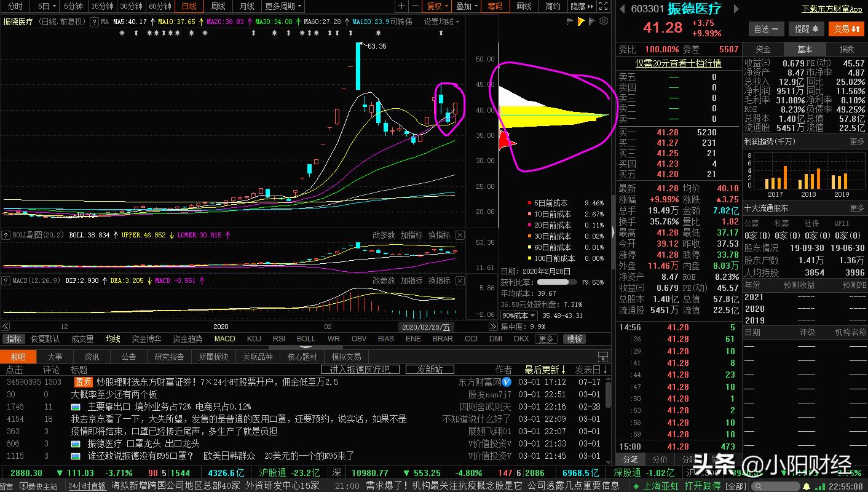This screenshot has height=492, width=868.
Task: Open the 仅需20元查看十档行情 link
Action: pos(678,63)
